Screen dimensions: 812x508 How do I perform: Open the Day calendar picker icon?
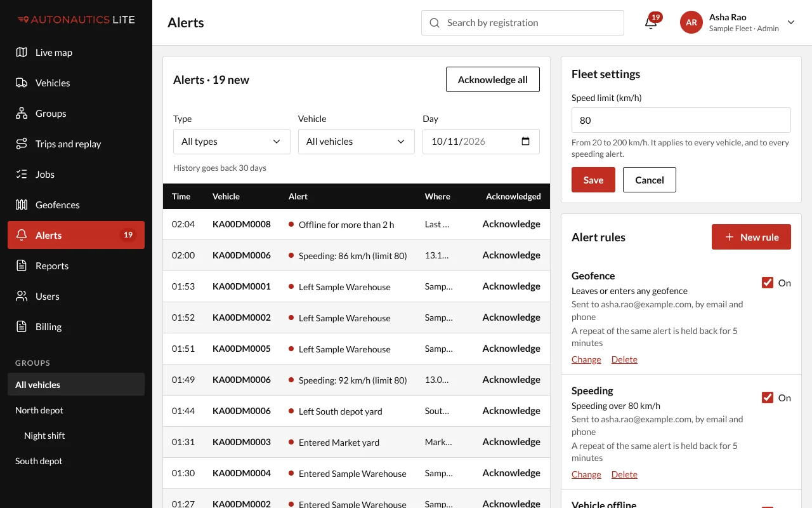coord(525,142)
